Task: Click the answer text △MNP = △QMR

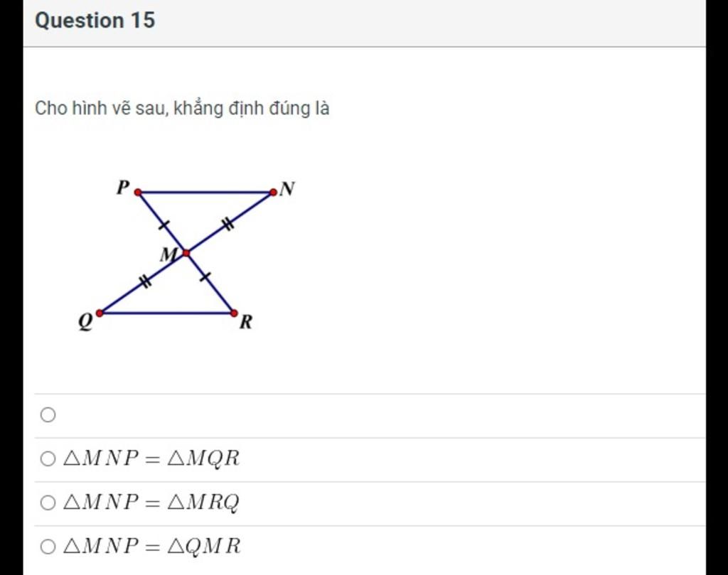Action: pyautogui.click(x=152, y=547)
